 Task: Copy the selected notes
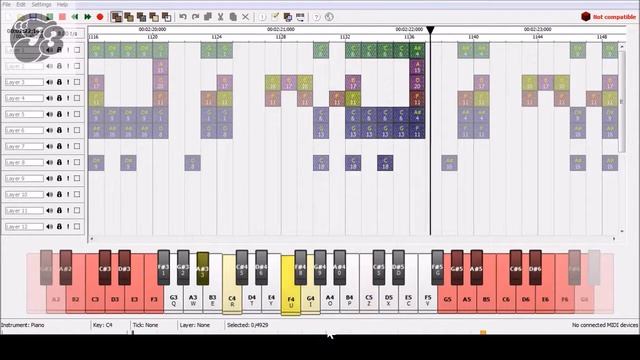tap(208, 17)
